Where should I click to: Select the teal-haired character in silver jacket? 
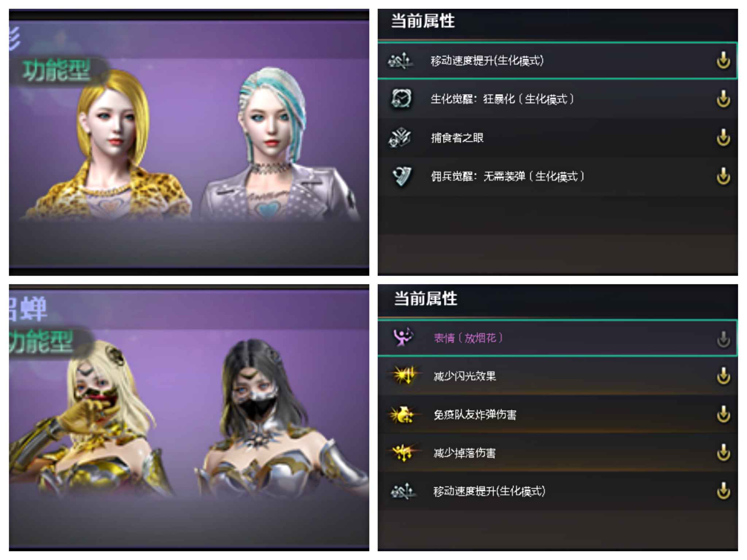point(277,146)
